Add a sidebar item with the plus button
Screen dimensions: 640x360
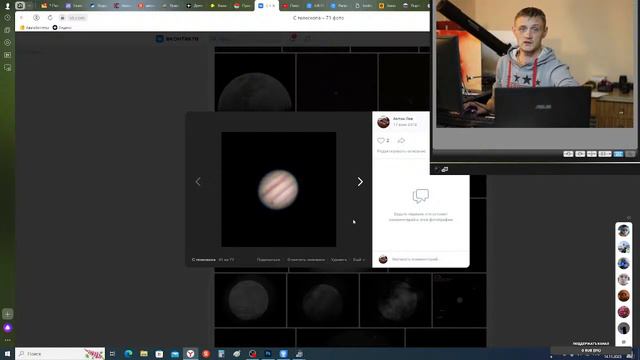[x=7, y=314]
